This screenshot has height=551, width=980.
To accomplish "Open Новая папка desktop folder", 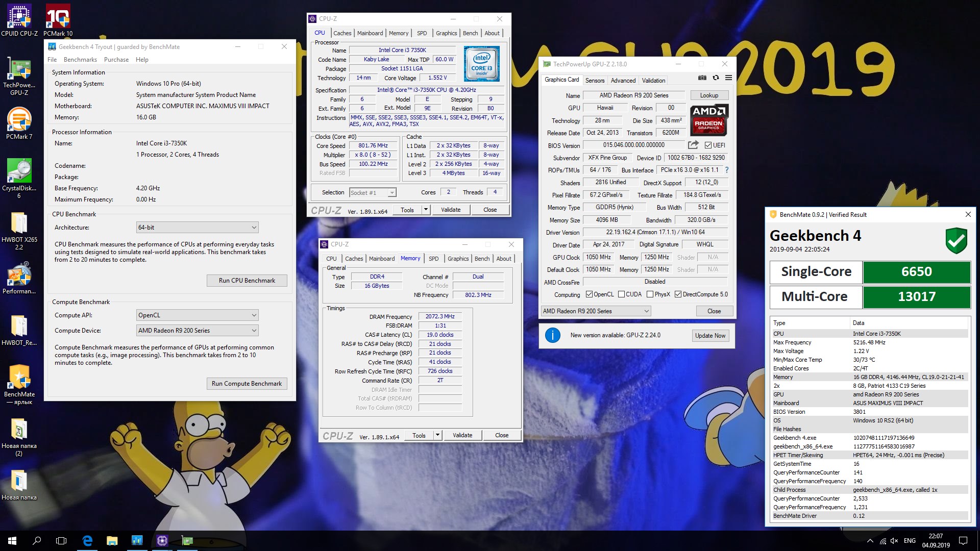I will point(19,485).
